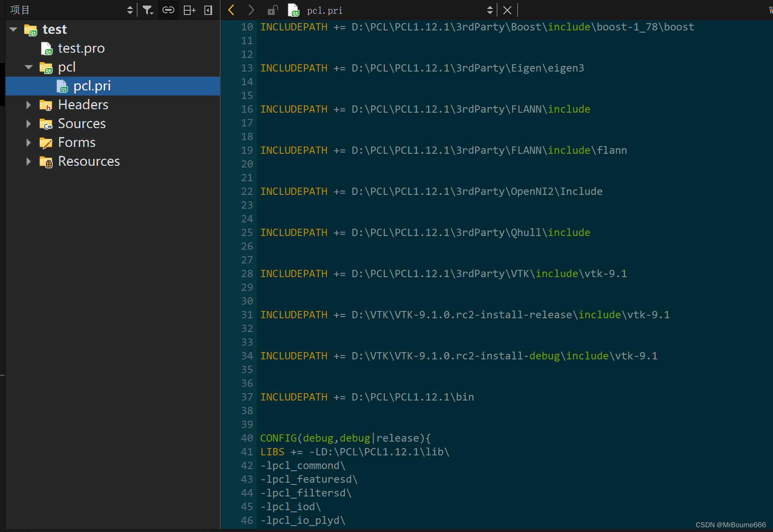
Task: Click the Sources folder icon
Action: (46, 124)
